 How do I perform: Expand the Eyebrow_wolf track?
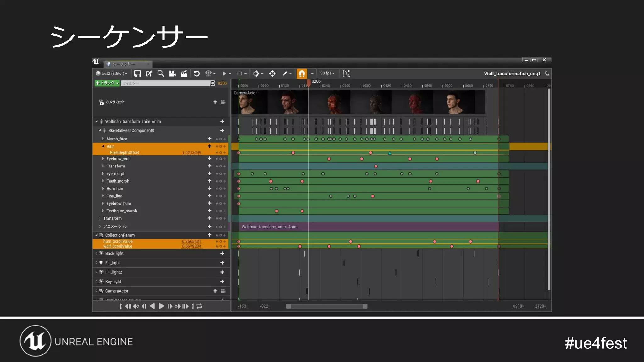(103, 159)
